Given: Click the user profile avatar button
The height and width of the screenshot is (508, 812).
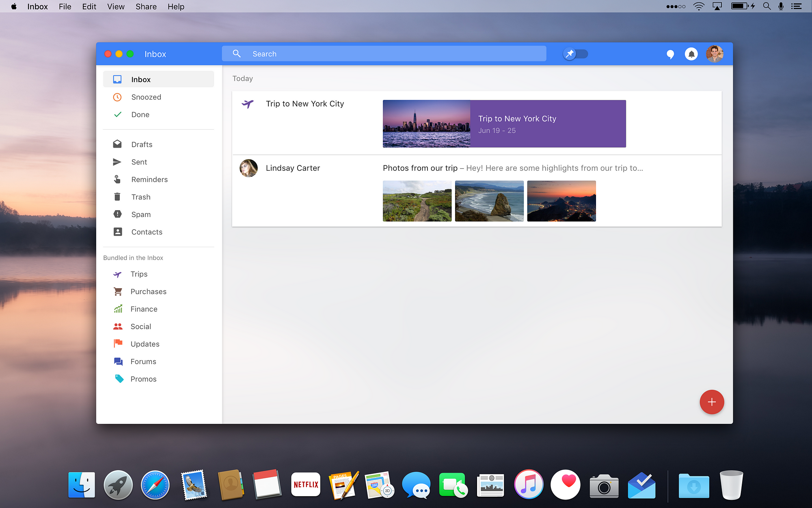Looking at the screenshot, I should click(x=715, y=54).
